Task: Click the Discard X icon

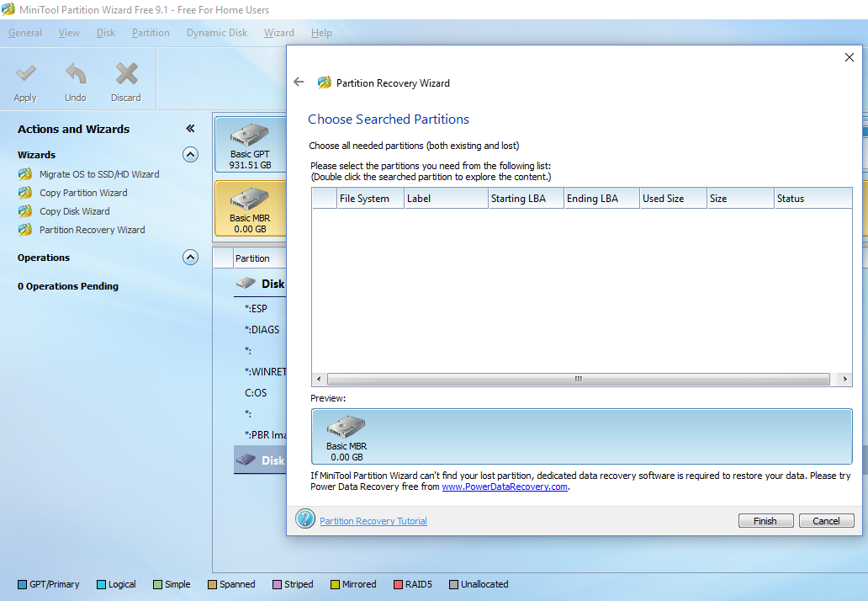Action: point(126,74)
